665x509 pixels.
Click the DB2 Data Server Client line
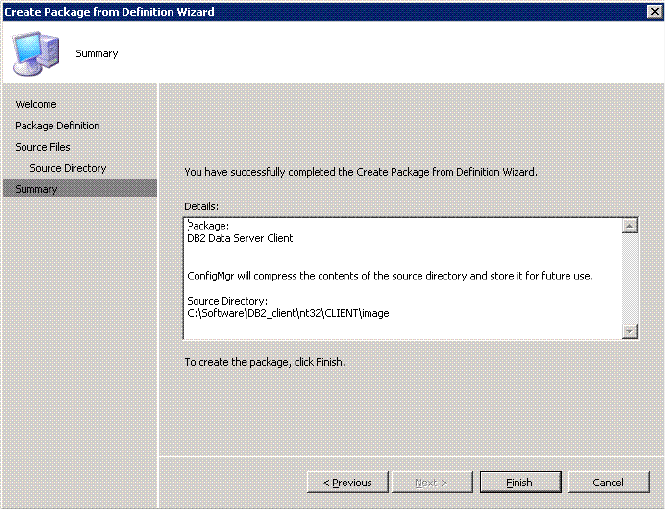pyautogui.click(x=240, y=238)
